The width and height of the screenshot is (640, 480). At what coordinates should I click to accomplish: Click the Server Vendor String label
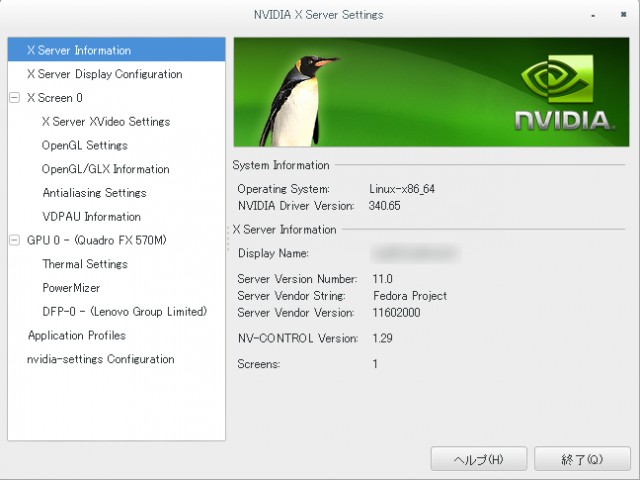click(291, 296)
